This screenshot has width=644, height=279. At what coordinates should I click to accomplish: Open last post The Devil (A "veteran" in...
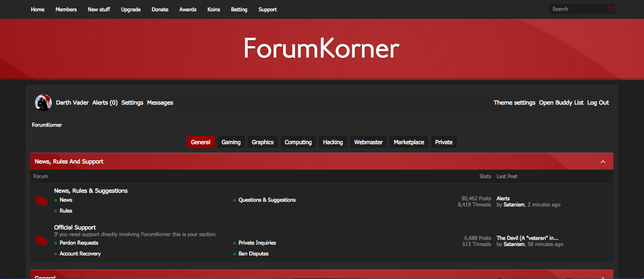[527, 238]
